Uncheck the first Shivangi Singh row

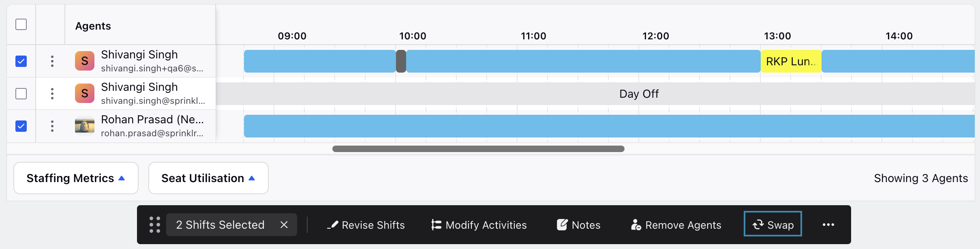(x=21, y=61)
